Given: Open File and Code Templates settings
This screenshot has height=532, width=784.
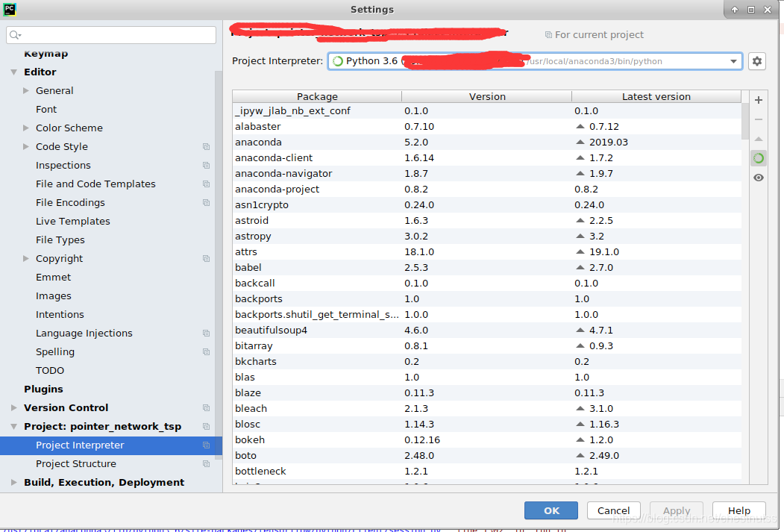Looking at the screenshot, I should click(95, 184).
